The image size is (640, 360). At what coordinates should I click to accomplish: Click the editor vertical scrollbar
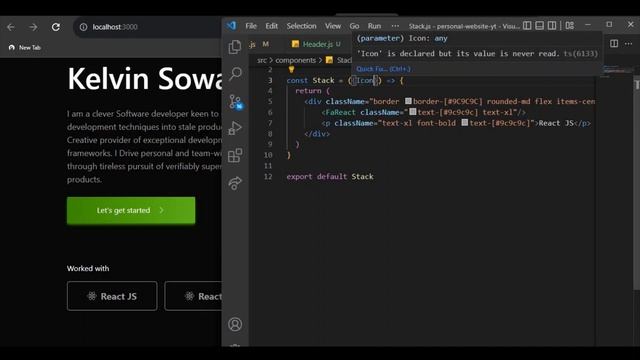[x=637, y=184]
